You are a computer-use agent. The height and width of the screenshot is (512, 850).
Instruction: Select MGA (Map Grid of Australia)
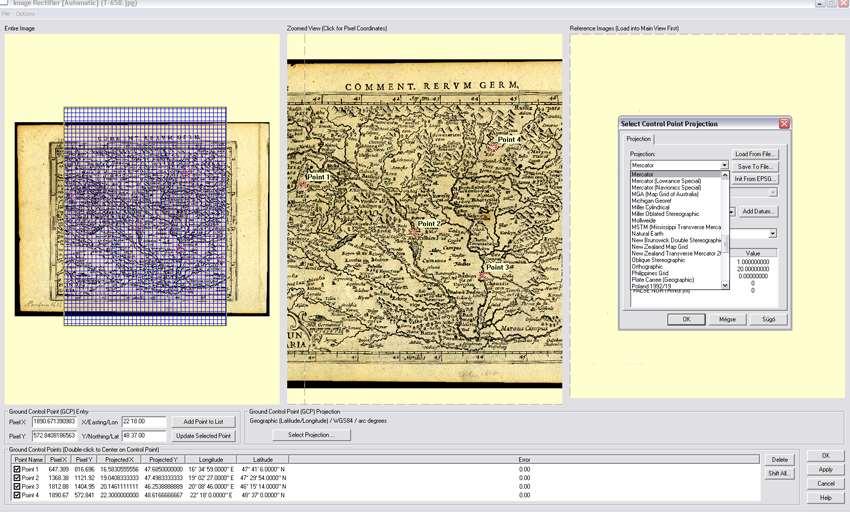pos(665,194)
